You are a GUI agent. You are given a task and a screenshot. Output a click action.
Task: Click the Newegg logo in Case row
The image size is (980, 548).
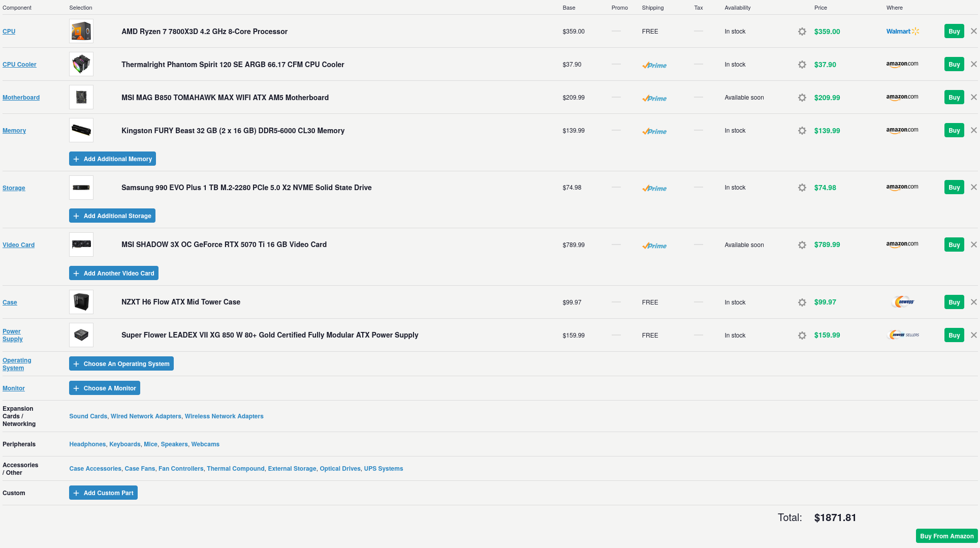click(x=903, y=302)
